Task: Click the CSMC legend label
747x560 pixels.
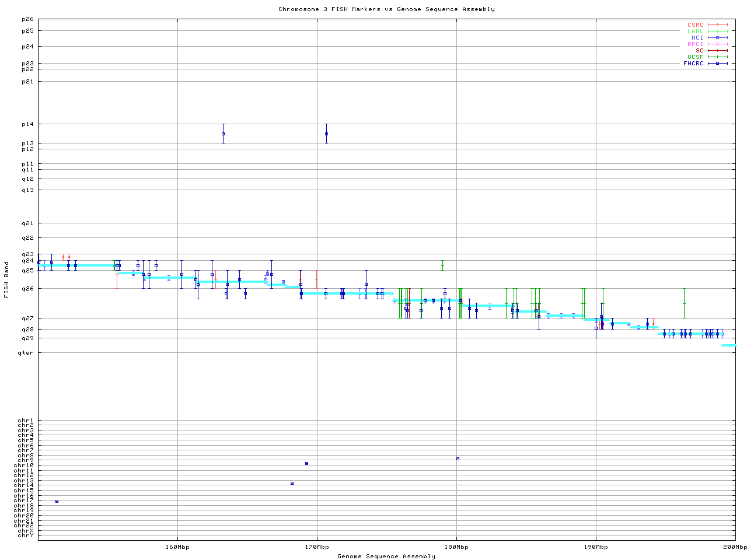Action: (695, 25)
